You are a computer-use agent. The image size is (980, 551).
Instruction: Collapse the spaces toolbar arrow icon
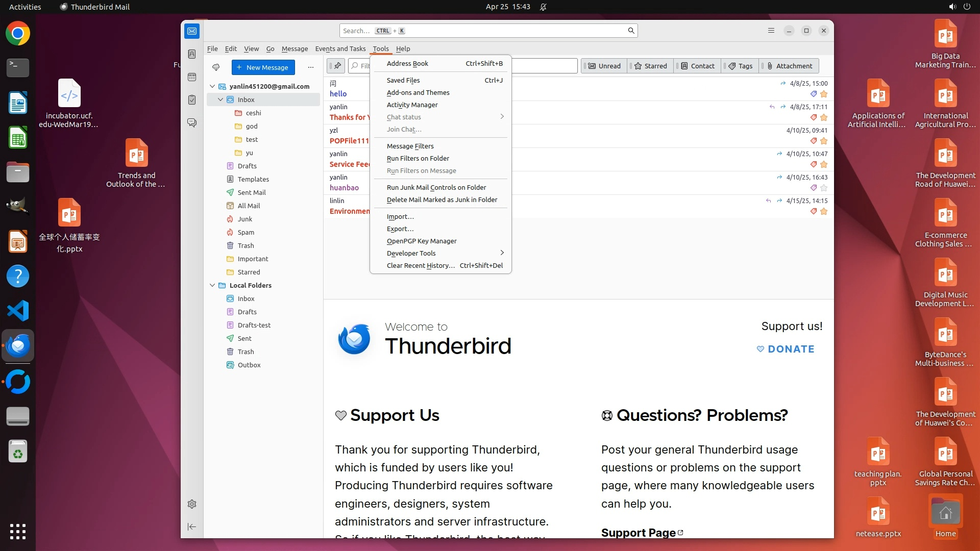(192, 527)
